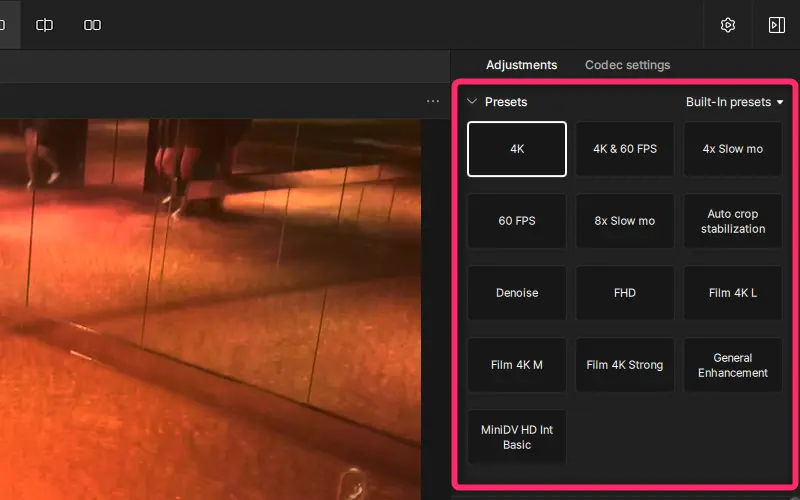Screen dimensions: 800x500
Task: Toggle the right sidebar panel icon
Action: click(x=777, y=25)
